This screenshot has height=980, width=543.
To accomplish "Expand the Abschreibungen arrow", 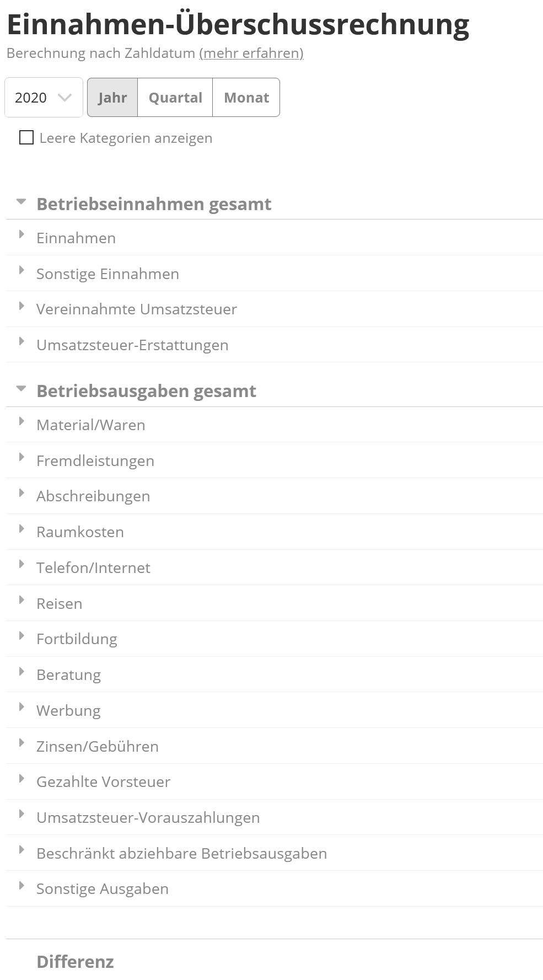I will click(x=21, y=493).
